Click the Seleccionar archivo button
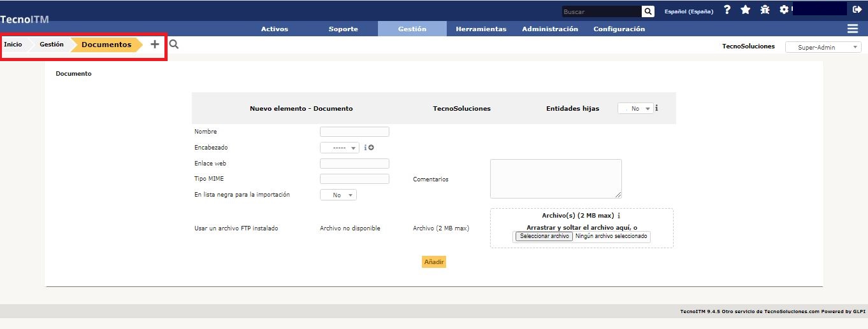This screenshot has width=868, height=329. 544,236
